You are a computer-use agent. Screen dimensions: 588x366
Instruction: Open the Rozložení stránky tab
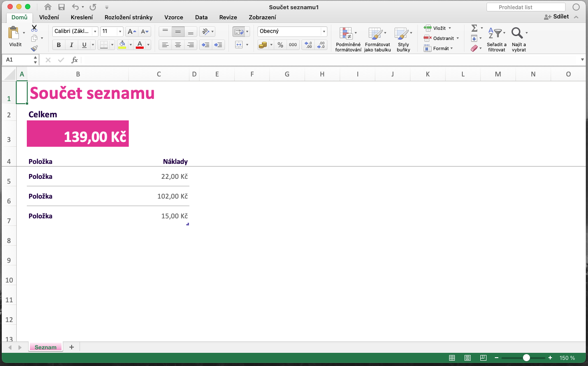tap(128, 17)
